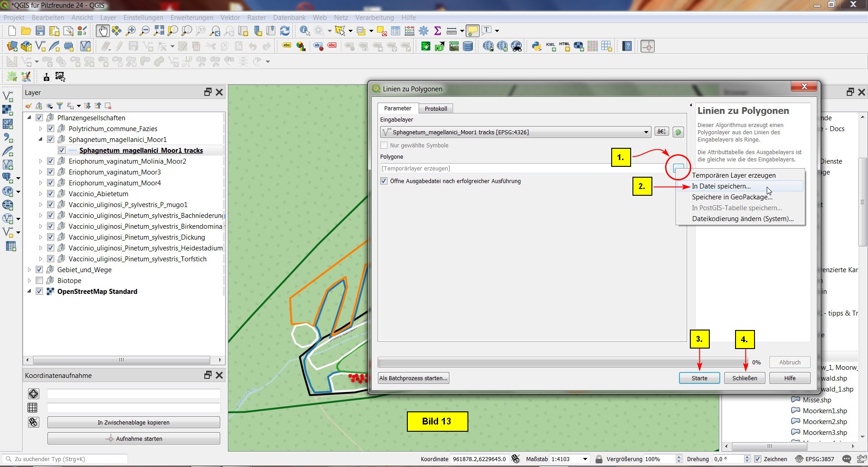Screen dimensions: 868x467
Task: Open the Eingabelayer dropdown
Action: [x=646, y=132]
